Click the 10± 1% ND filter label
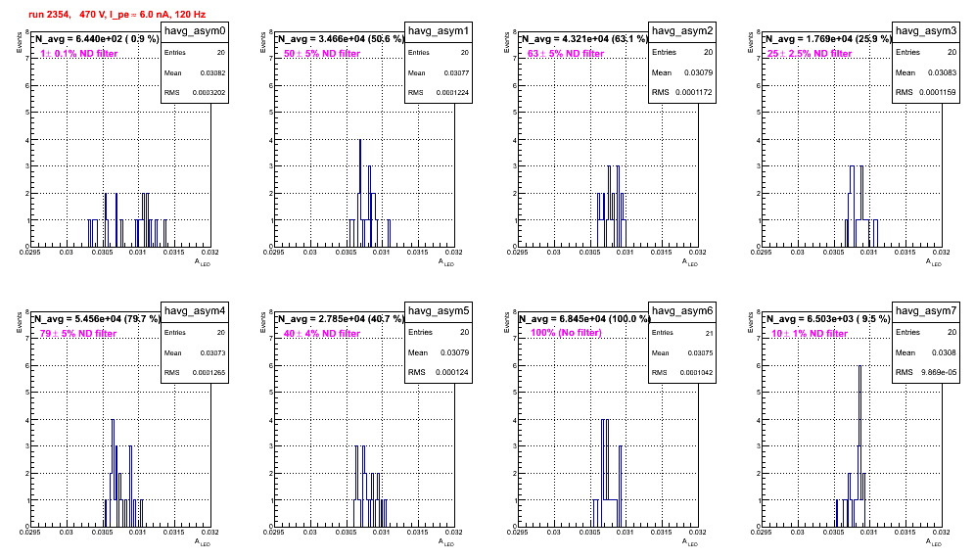Viewport: 975px width, 560px height. pyautogui.click(x=810, y=334)
